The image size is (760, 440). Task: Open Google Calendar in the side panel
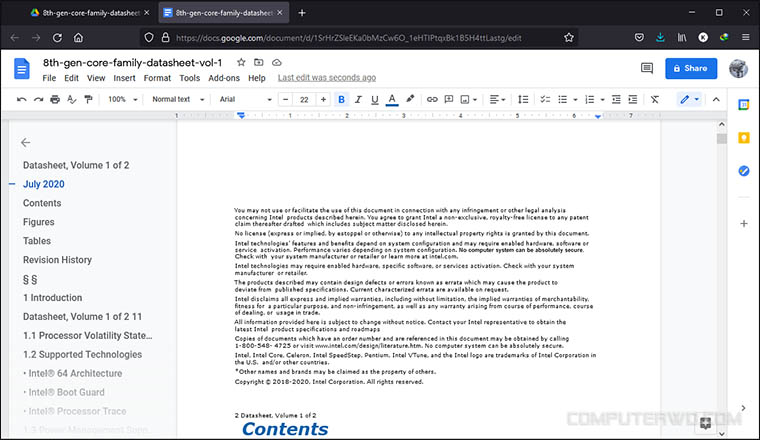(x=744, y=104)
